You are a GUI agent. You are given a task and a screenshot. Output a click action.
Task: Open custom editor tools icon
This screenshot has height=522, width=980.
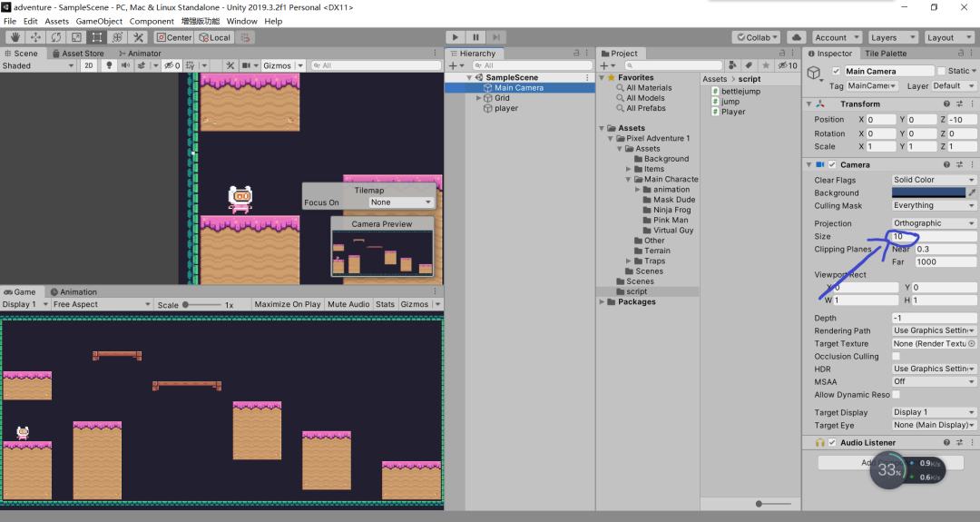(138, 37)
